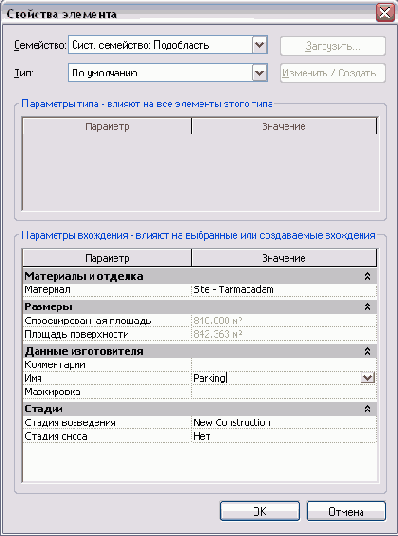The height and width of the screenshot is (536, 398).
Task: Click the 842.363 m² surface area value
Action: tap(218, 334)
